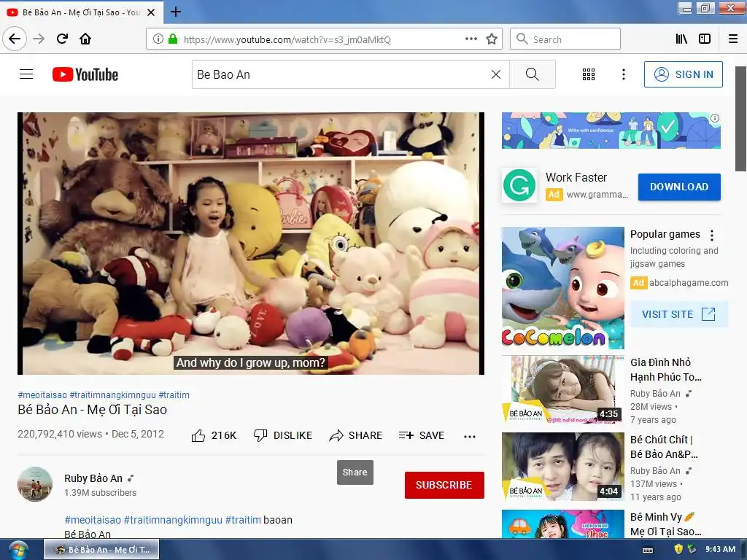Viewport: 747px width, 560px height.
Task: Clear the YouTube search box text
Action: pyautogui.click(x=496, y=74)
